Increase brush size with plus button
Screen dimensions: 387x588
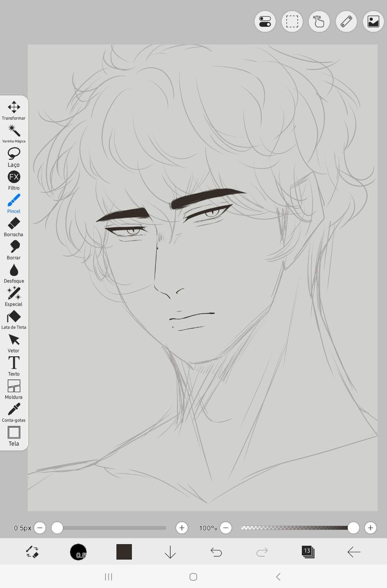[x=182, y=528]
